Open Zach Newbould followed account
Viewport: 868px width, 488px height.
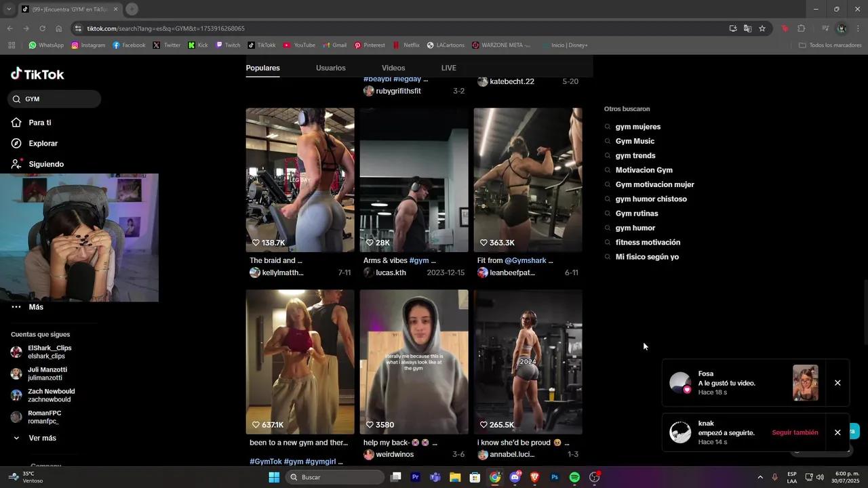[x=43, y=395]
